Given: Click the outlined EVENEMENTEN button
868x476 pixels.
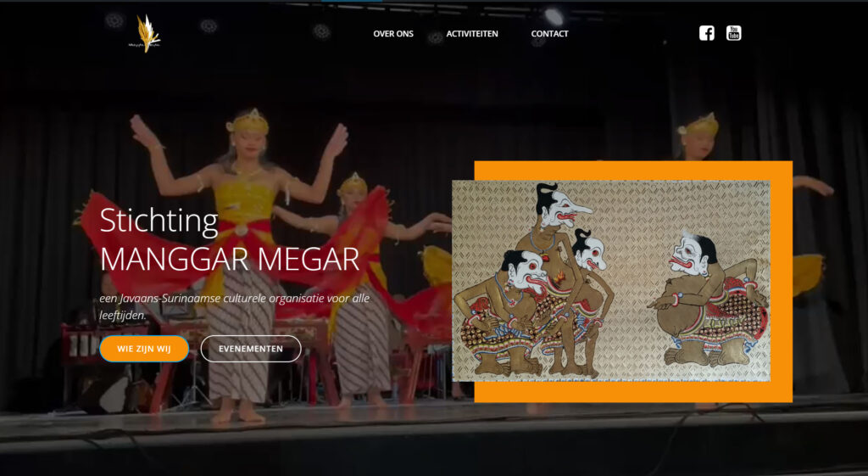Looking at the screenshot, I should click(x=250, y=349).
